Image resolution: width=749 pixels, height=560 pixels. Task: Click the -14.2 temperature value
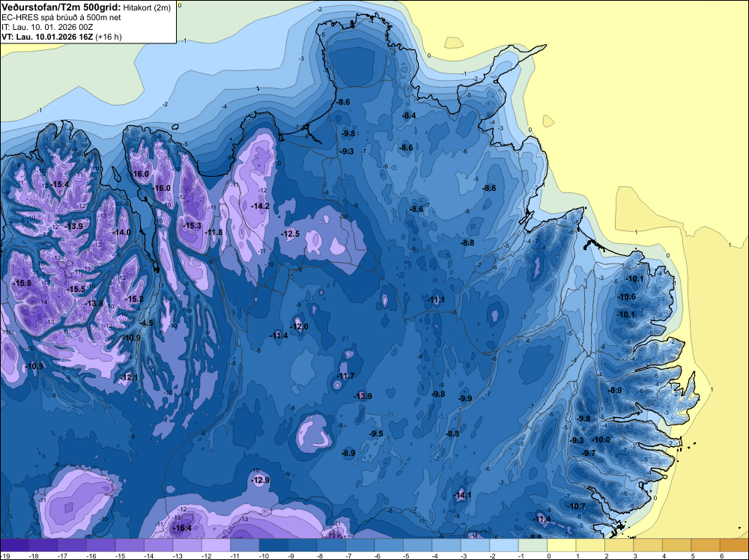tap(261, 206)
